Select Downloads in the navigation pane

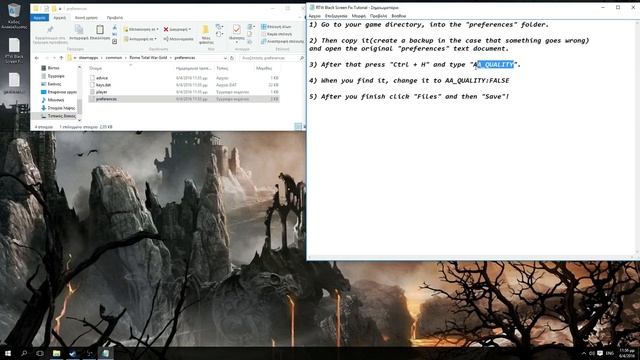tap(58, 108)
